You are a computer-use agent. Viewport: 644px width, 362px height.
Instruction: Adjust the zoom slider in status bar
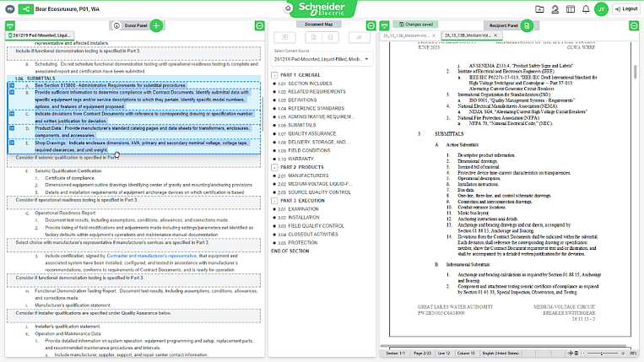602,353
